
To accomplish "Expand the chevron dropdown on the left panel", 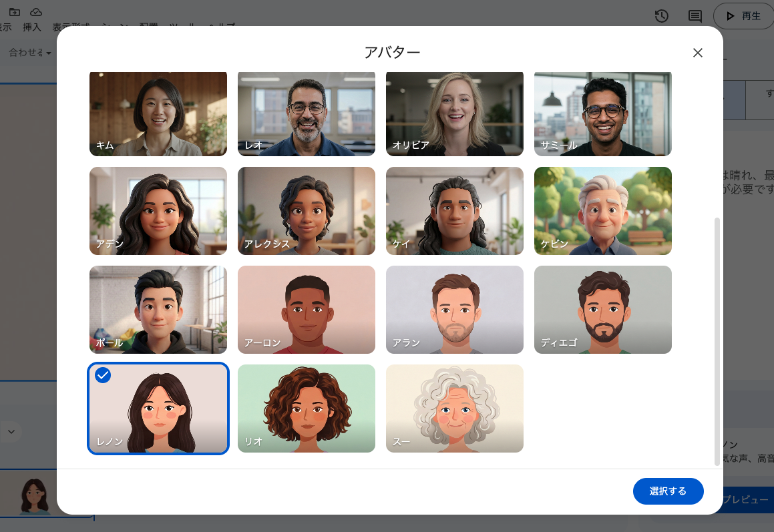I will pyautogui.click(x=11, y=432).
